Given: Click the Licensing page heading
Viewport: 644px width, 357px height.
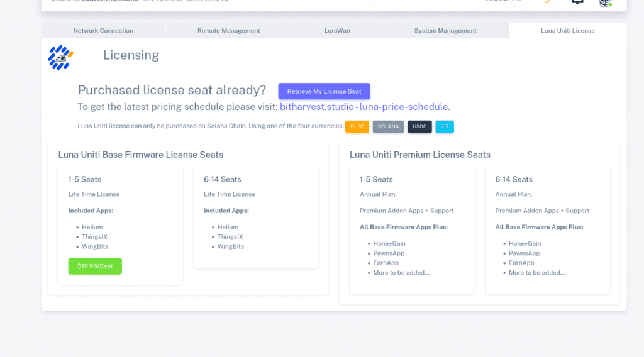Looking at the screenshot, I should pyautogui.click(x=131, y=55).
